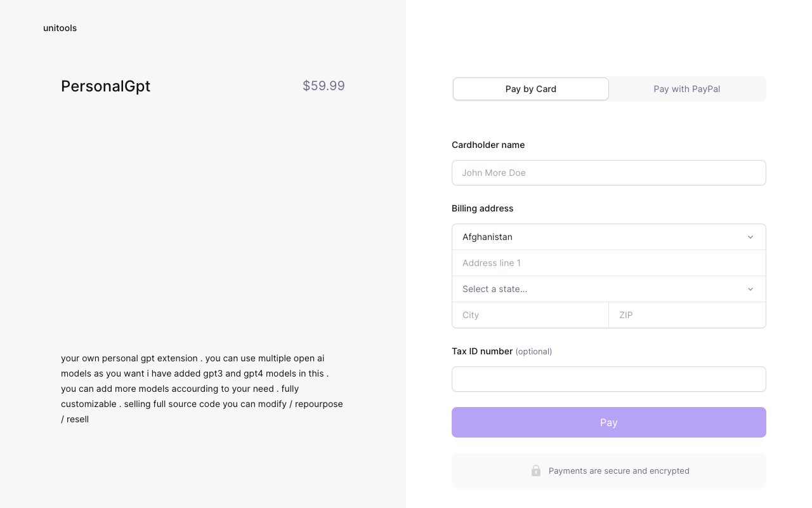
Task: Click the unitools logo link
Action: click(x=60, y=28)
